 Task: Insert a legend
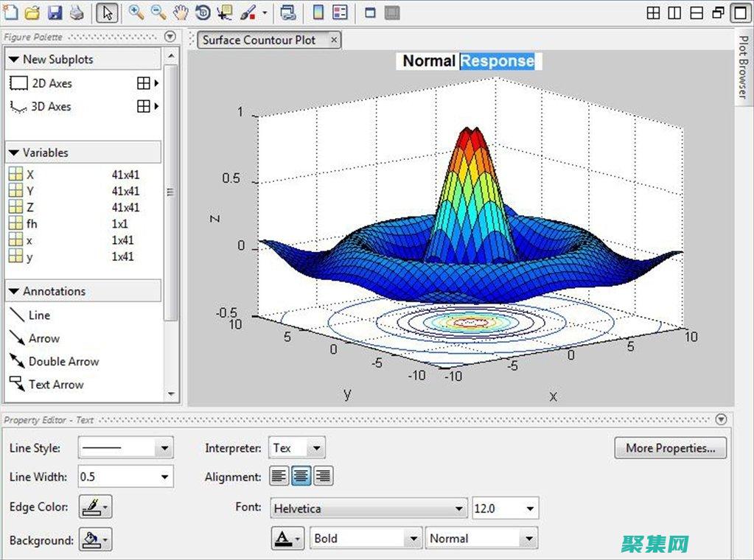[x=341, y=13]
